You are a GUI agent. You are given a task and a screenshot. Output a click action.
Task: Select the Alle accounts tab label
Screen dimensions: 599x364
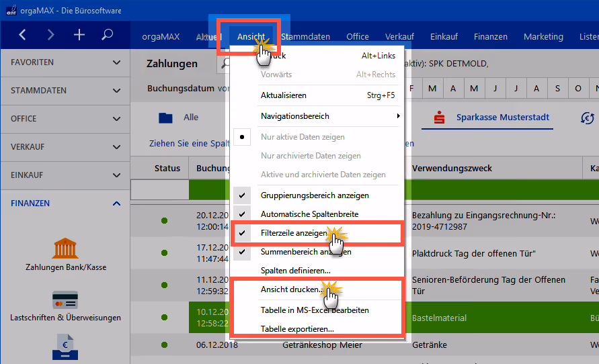pos(191,117)
